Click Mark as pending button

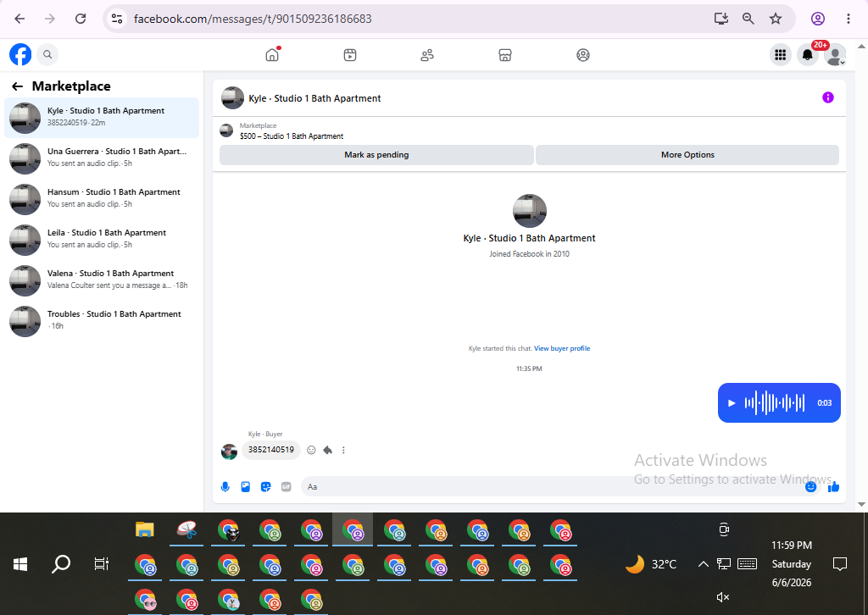[376, 155]
